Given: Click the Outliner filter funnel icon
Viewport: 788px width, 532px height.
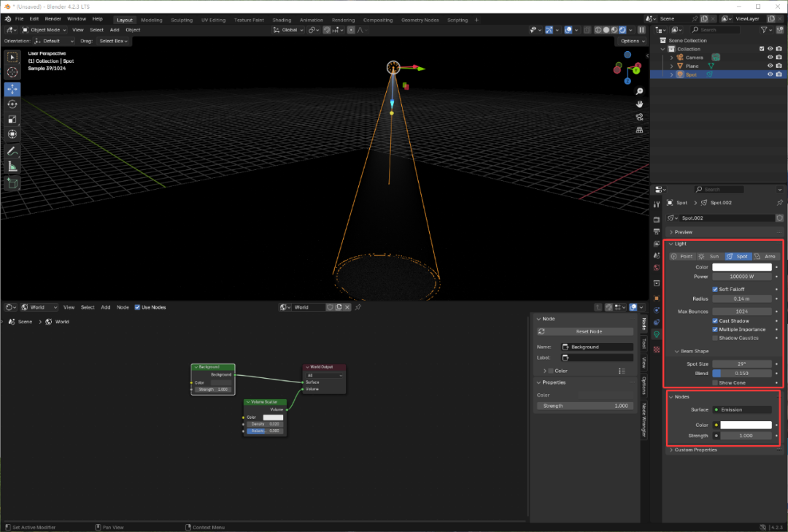Looking at the screenshot, I should [764, 30].
